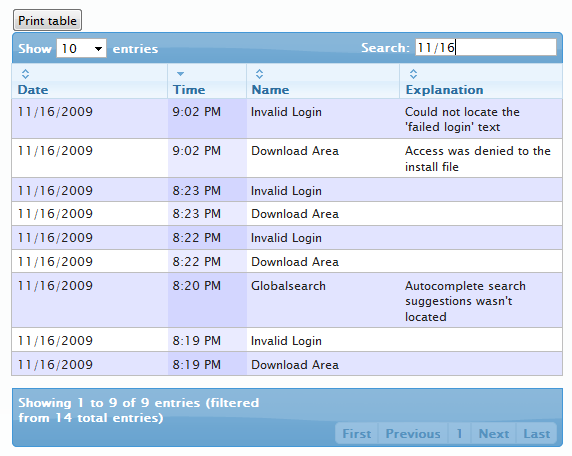The height and width of the screenshot is (456, 572).
Task: Click the 8:20 PM time cell
Action: [207, 300]
